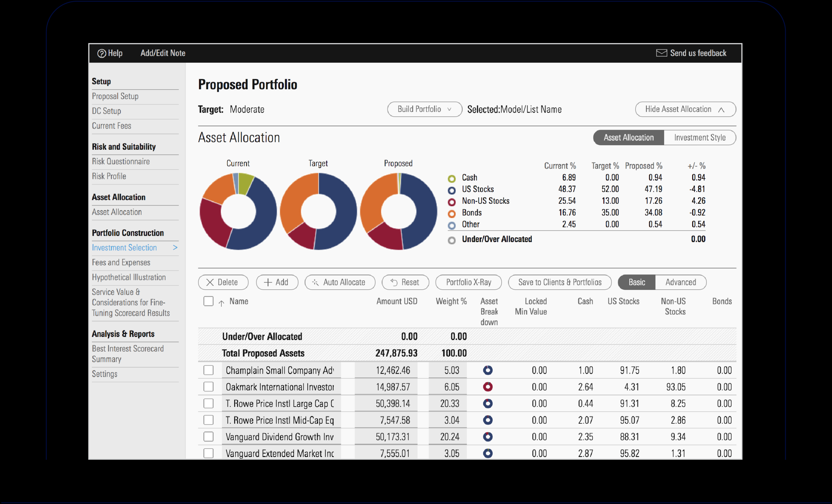Screen dimensions: 832x504
Task: Click the Vanguard Extended Market name field
Action: point(281,453)
